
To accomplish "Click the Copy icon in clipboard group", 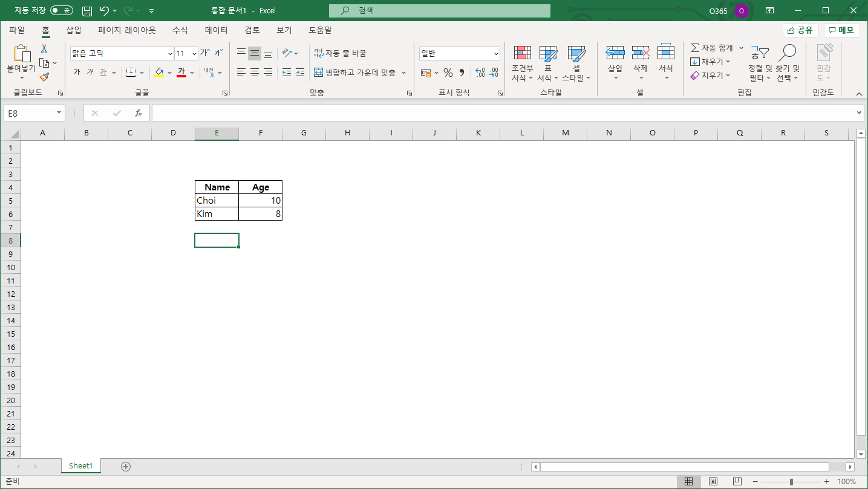I will 44,63.
